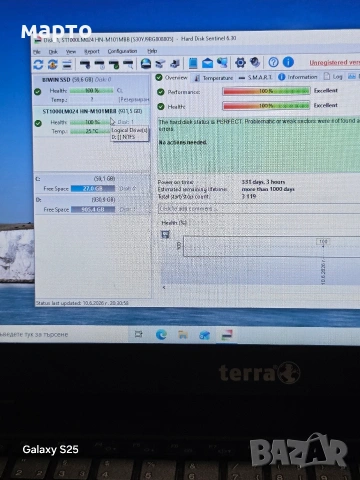Image resolution: width=360 pixels, height=480 pixels.
Task: Click the save icon below Health (%)
Action: pos(165,235)
